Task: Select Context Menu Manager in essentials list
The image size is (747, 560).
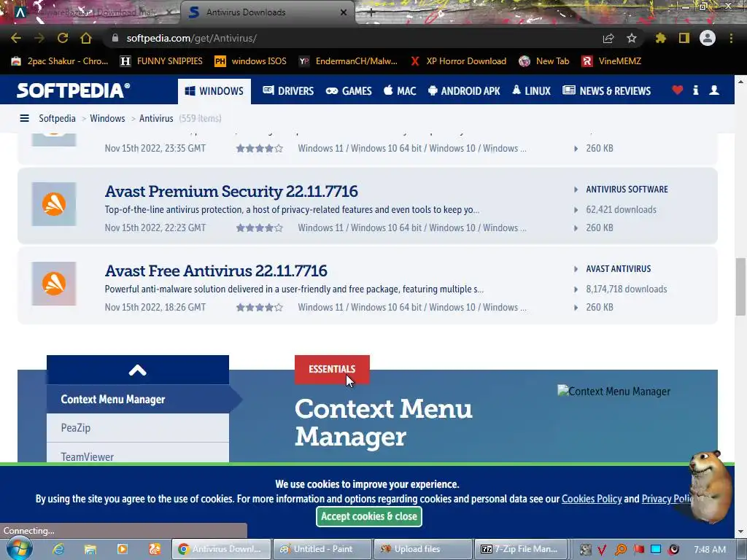Action: pyautogui.click(x=138, y=400)
